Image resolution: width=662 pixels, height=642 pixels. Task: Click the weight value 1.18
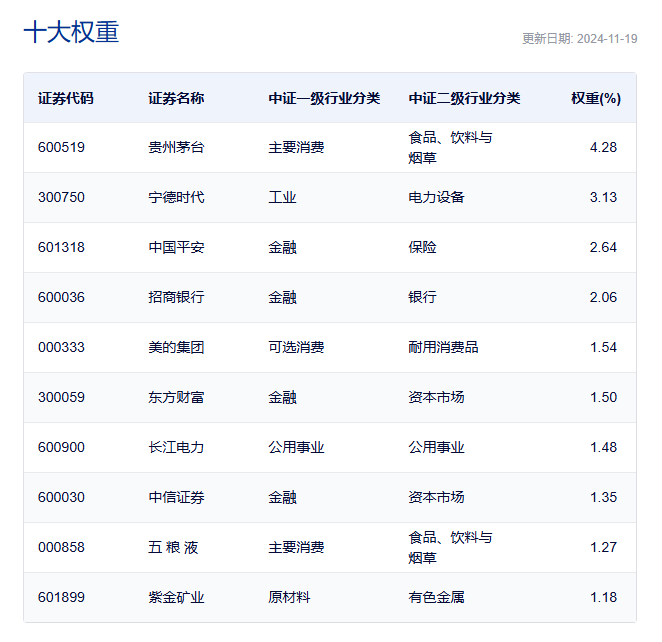pyautogui.click(x=603, y=597)
